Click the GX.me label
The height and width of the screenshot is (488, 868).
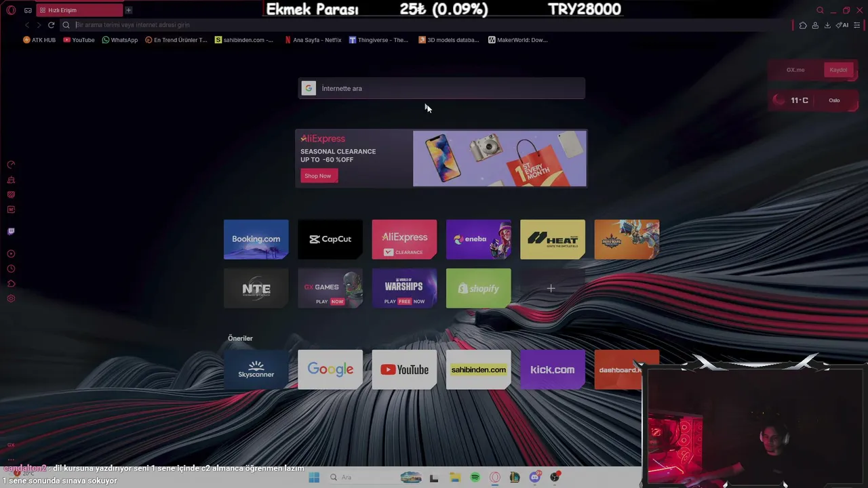pyautogui.click(x=795, y=70)
